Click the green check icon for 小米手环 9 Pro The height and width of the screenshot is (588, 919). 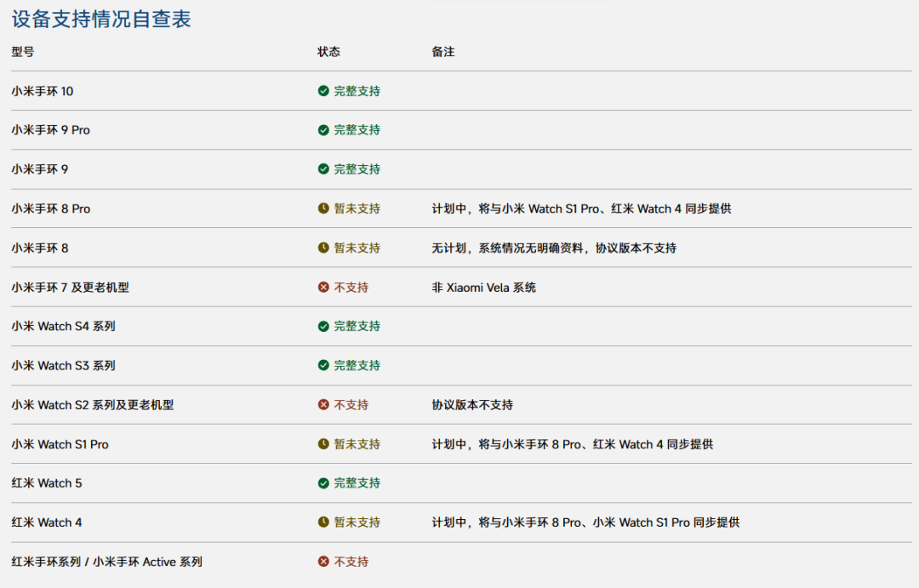(323, 130)
